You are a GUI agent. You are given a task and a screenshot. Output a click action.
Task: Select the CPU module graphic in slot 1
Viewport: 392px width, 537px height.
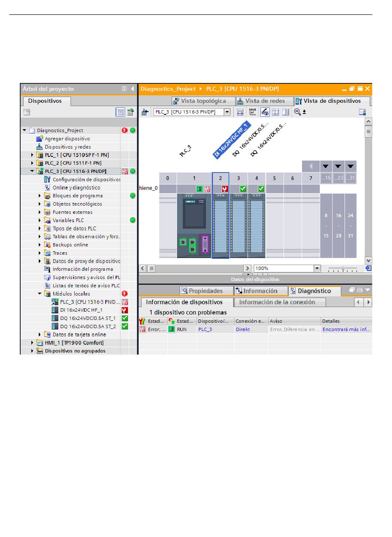tap(194, 225)
